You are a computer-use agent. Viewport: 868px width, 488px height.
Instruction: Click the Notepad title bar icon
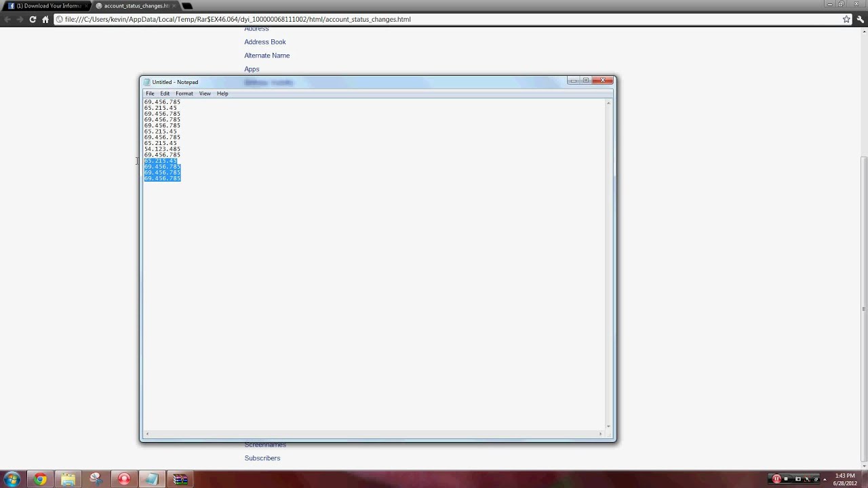[146, 82]
